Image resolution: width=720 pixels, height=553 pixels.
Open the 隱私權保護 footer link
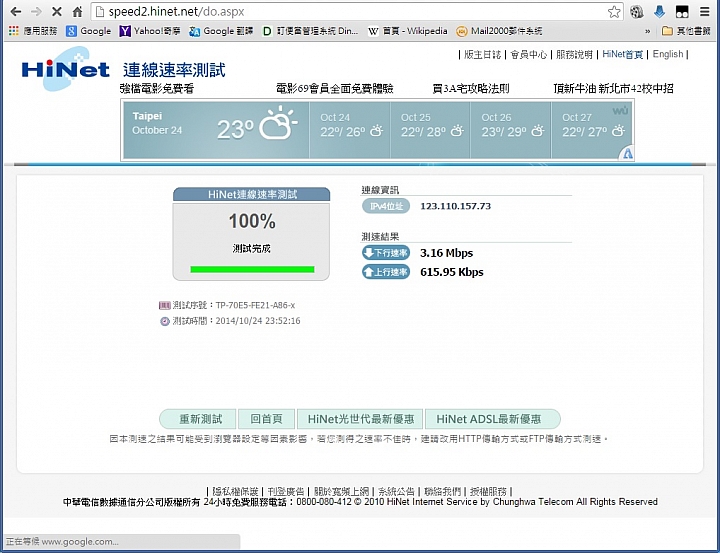coord(235,491)
